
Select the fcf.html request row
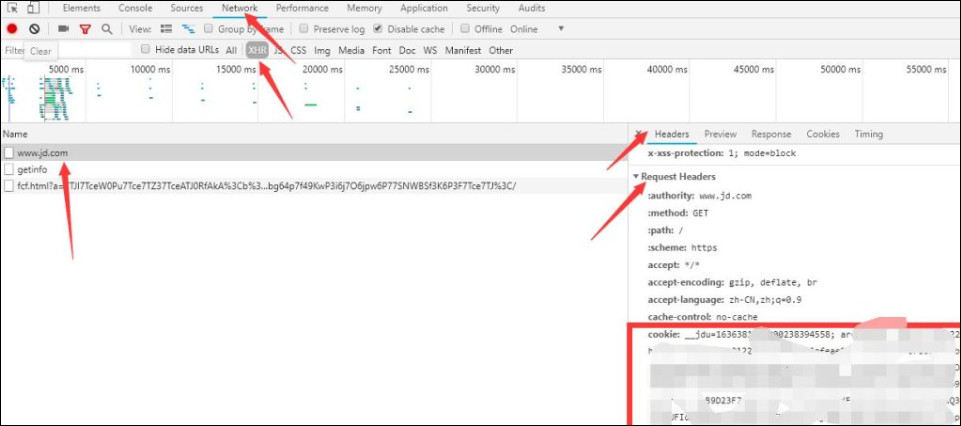tap(314, 186)
